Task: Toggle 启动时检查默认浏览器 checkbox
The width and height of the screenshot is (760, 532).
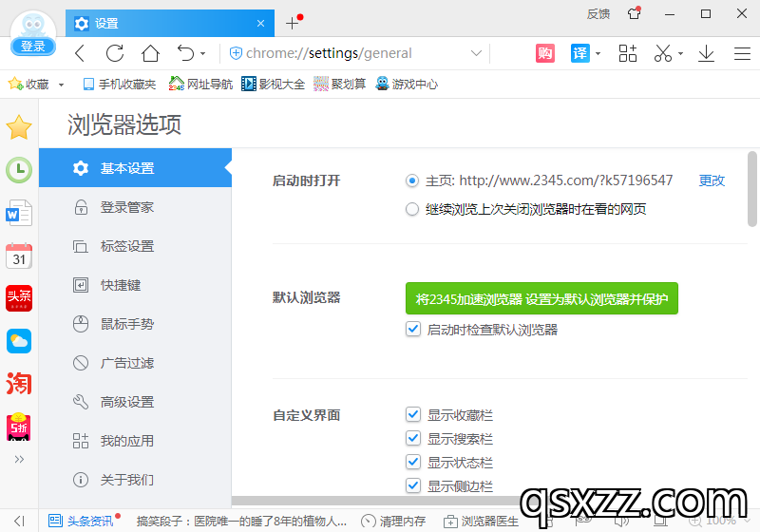Action: pos(413,330)
